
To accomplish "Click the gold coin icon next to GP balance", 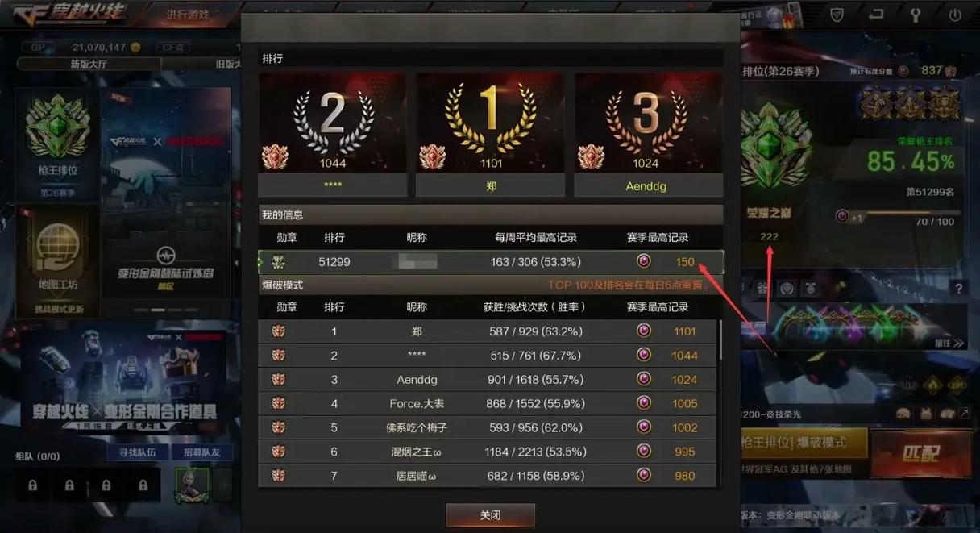I will 135,48.
